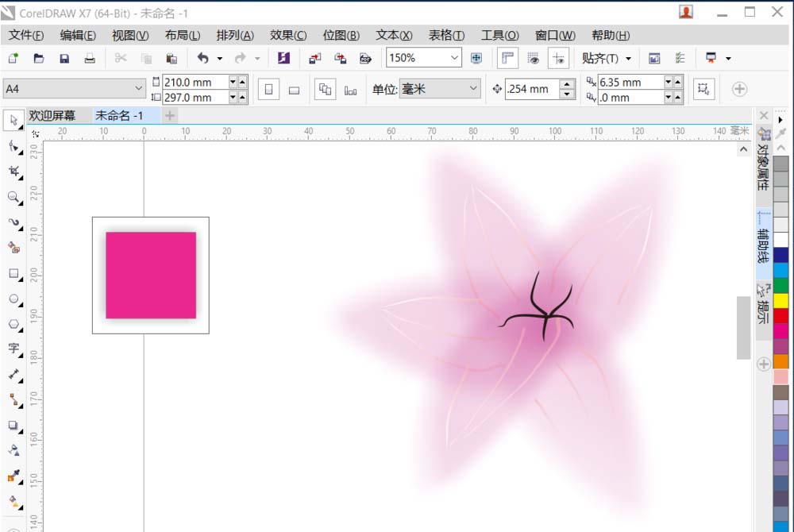Toggle apply layout to all pages
This screenshot has height=532, width=794.
tap(325, 90)
